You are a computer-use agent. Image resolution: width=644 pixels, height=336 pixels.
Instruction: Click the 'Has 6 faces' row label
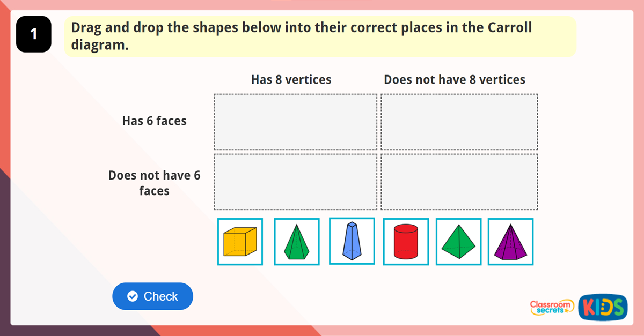(x=155, y=121)
